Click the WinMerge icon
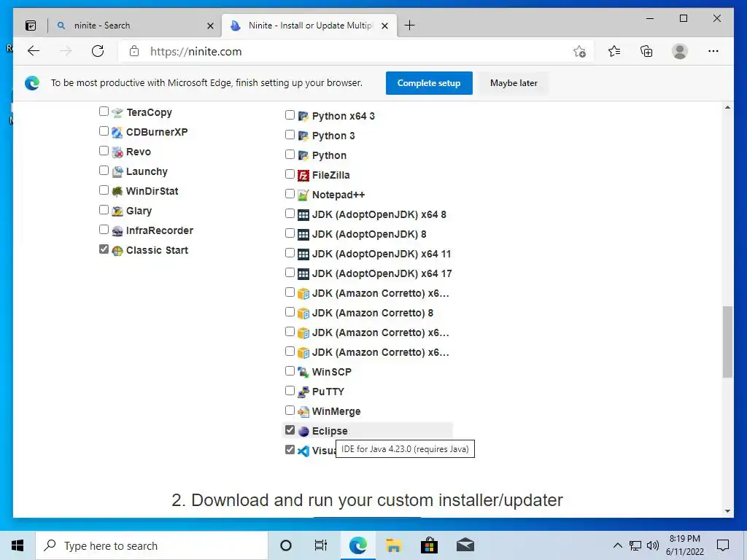 [x=303, y=411]
